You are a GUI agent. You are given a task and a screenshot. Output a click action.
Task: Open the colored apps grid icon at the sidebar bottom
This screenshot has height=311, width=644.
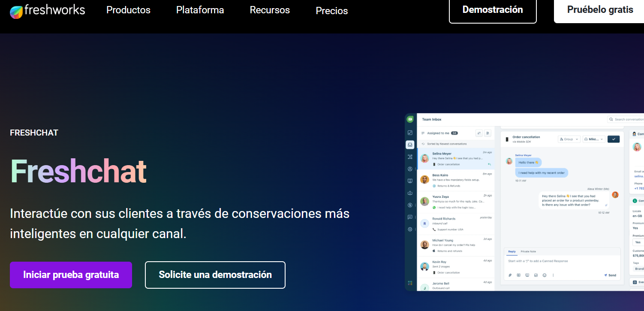410,283
